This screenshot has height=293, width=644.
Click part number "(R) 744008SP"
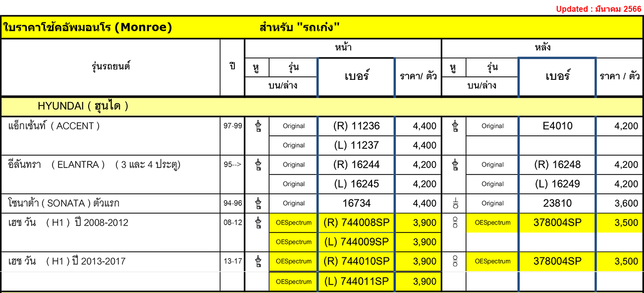pos(357,223)
